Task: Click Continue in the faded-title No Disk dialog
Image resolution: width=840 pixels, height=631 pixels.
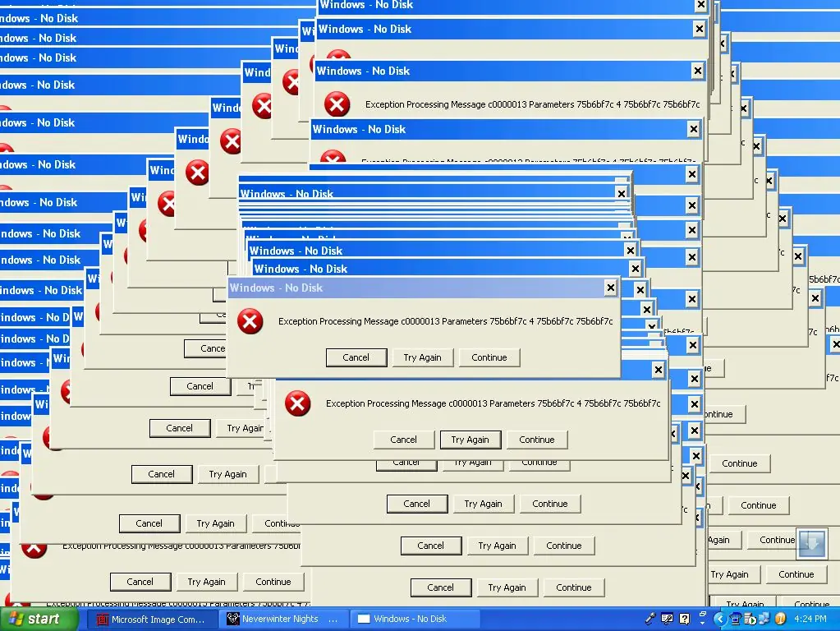Action: (489, 357)
